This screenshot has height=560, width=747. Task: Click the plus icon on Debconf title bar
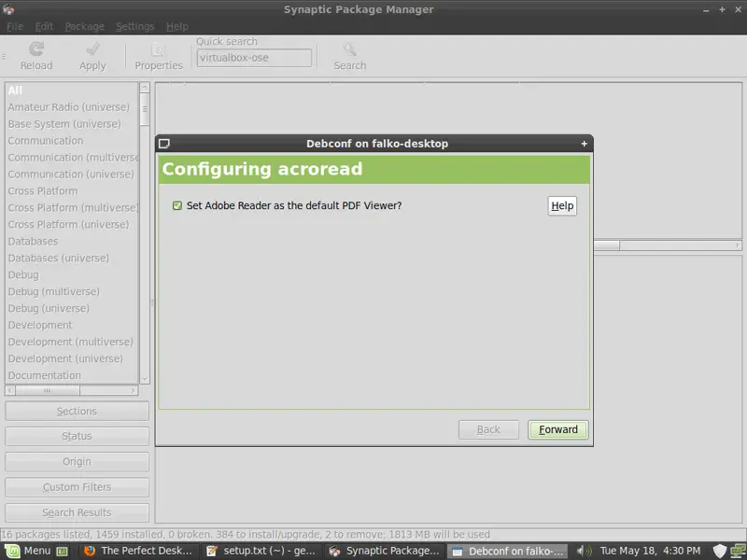click(x=585, y=144)
